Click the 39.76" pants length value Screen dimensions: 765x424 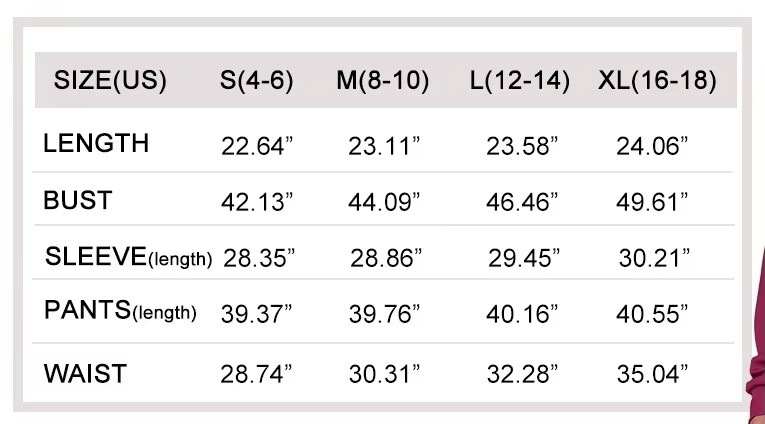385,314
